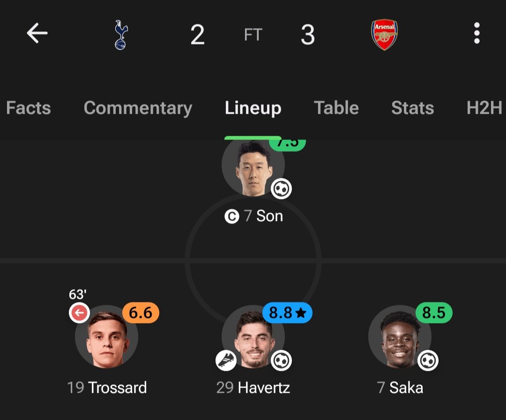Viewport: 506px width, 420px height.
Task: Open the H2H tab
Action: [484, 108]
